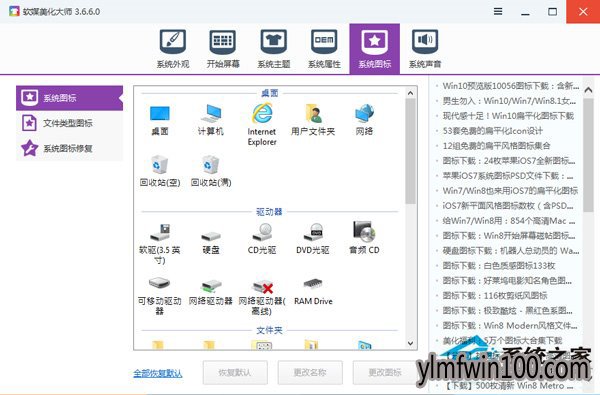The width and height of the screenshot is (600, 395).
Task: Select the RAM Drive icon
Action: click(x=313, y=292)
